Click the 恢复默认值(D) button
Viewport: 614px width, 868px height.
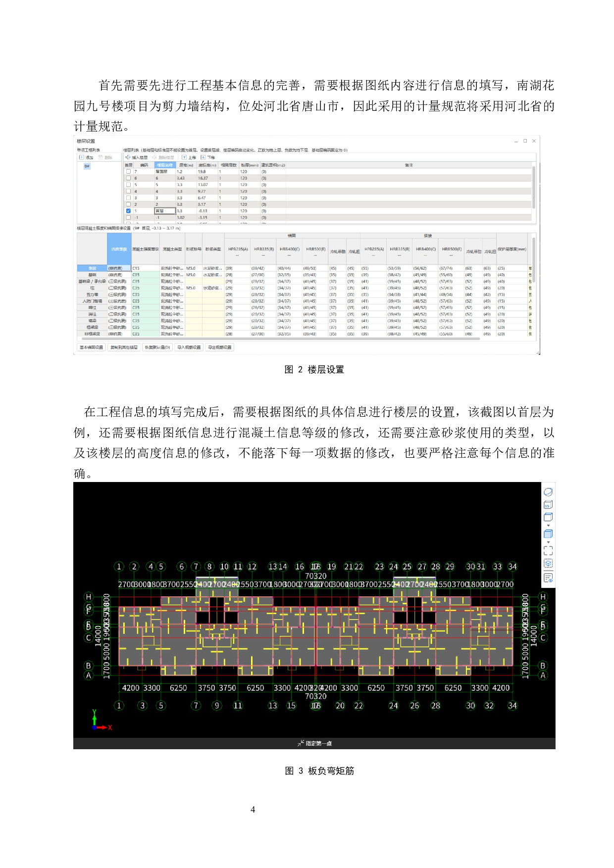[157, 347]
